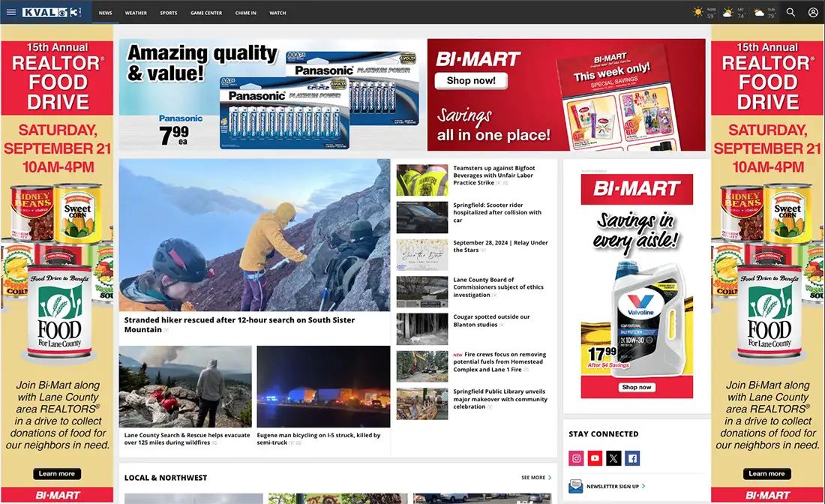
Task: Open Eugene man bicycling on I-5 headline
Action: (318, 439)
